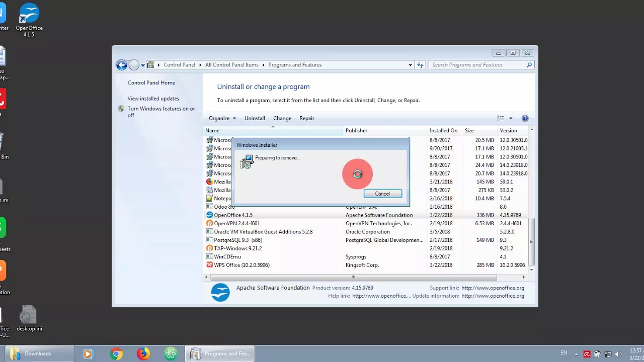The height and width of the screenshot is (362, 644).
Task: Focus the Search Programs and Features box
Action: tap(477, 65)
